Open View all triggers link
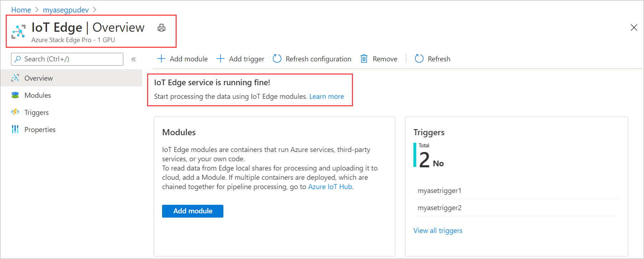The image size is (644, 259). point(438,230)
